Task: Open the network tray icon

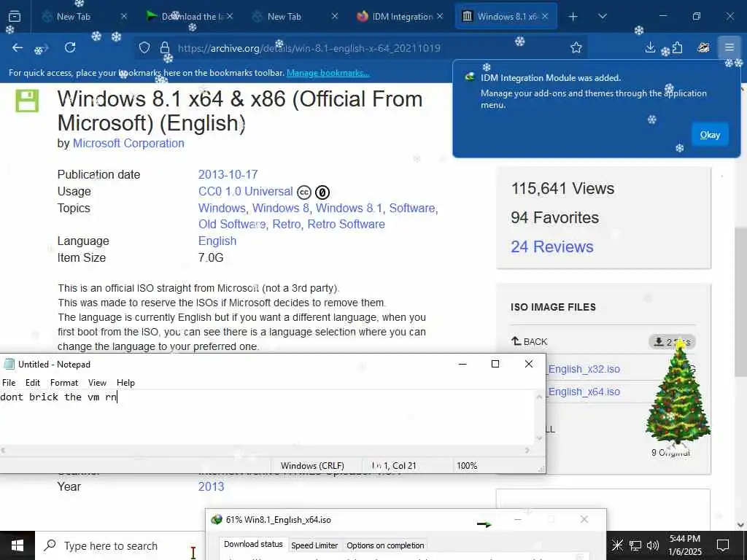Action: tap(635, 545)
